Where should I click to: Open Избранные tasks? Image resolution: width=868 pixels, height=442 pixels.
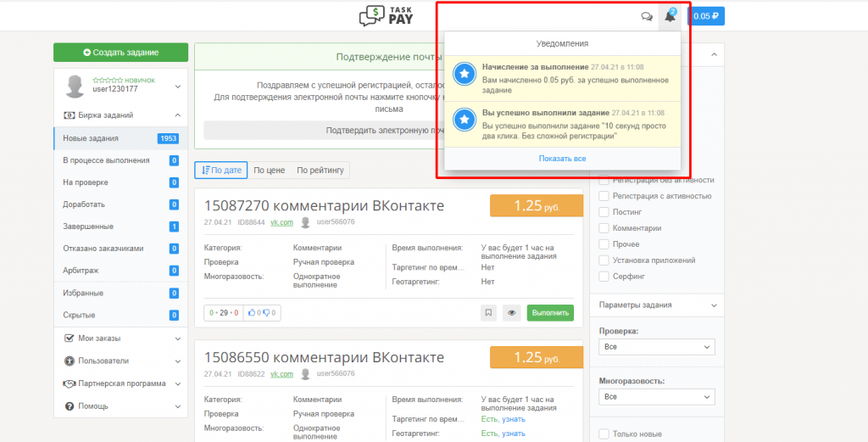pos(120,293)
